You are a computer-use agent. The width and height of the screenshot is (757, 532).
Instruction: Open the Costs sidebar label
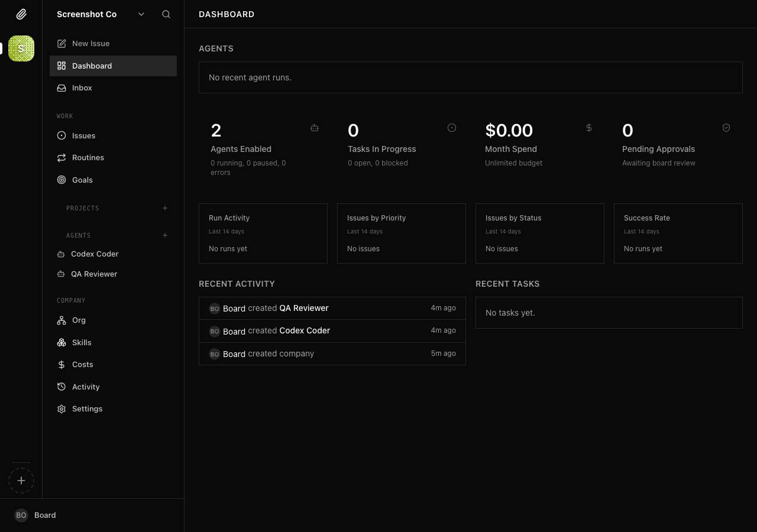(83, 365)
